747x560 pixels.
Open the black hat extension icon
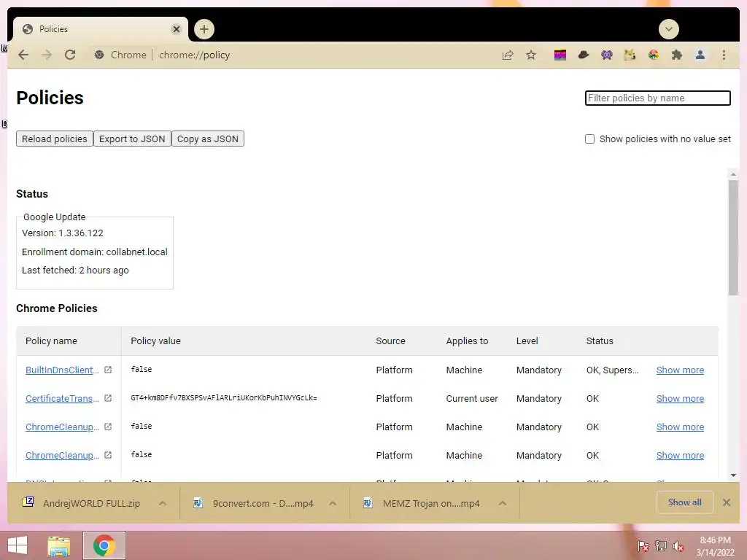(x=584, y=55)
